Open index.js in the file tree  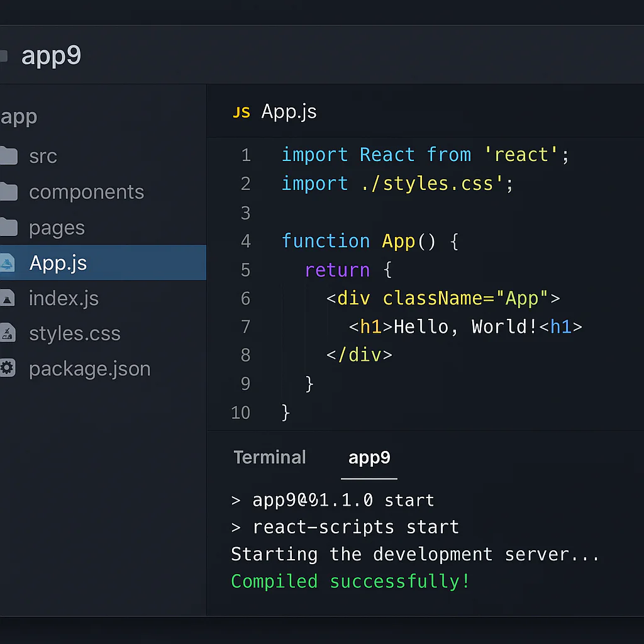point(64,299)
